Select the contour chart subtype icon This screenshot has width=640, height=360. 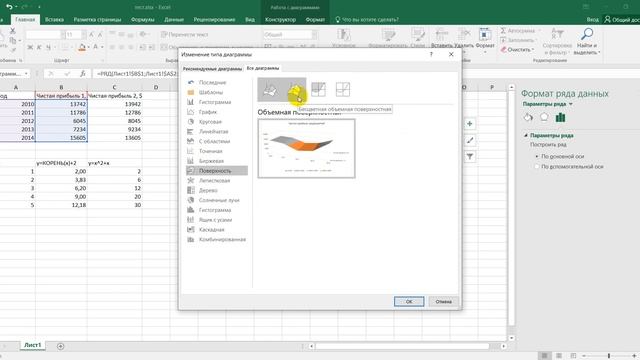pyautogui.click(x=318, y=89)
